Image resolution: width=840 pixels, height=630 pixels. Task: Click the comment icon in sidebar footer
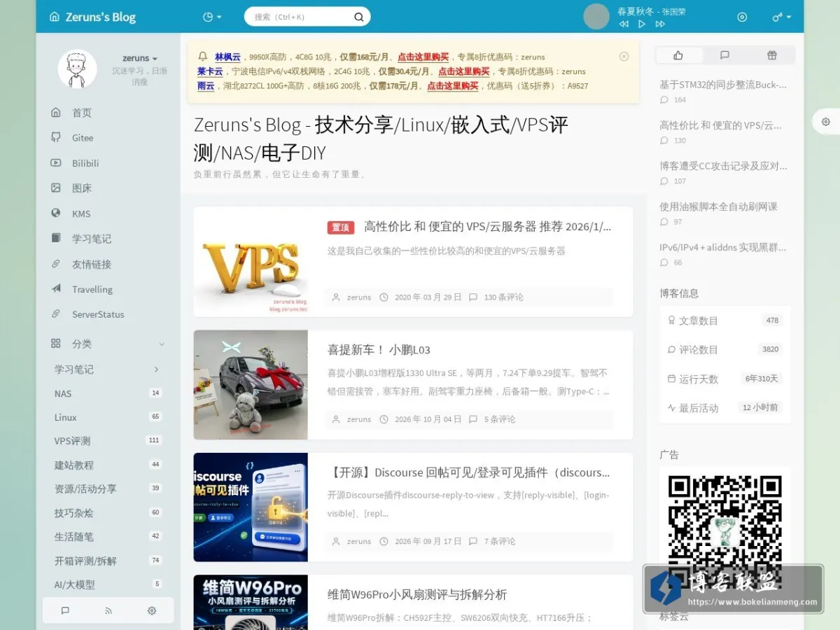tap(65, 610)
